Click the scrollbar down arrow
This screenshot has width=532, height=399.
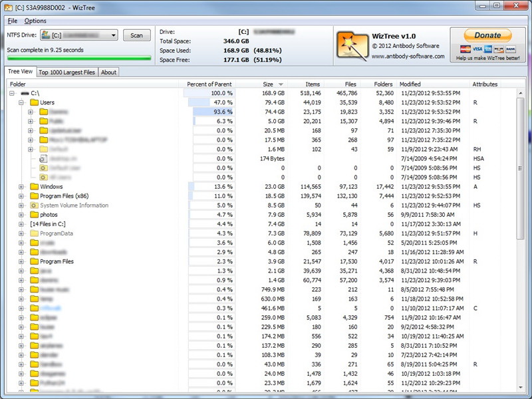[x=521, y=387]
